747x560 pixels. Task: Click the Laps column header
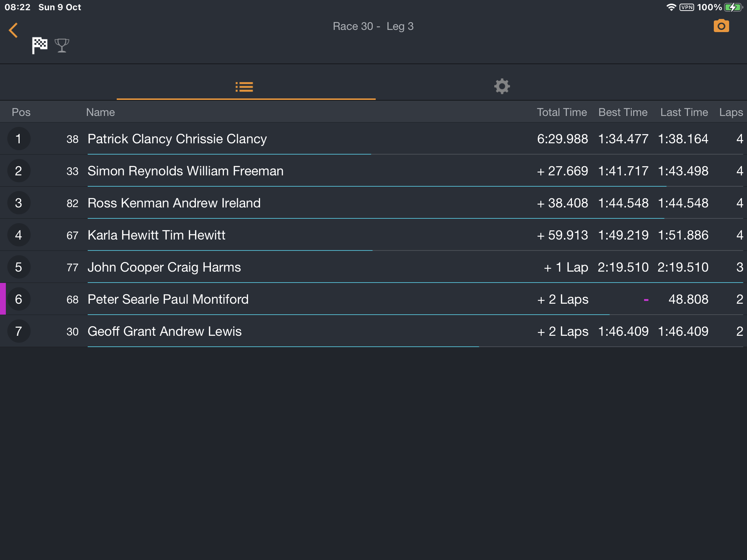coord(731,112)
